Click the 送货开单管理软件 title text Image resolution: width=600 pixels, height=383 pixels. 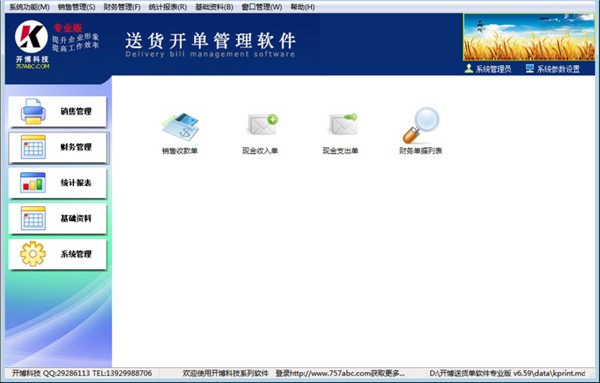pos(210,41)
